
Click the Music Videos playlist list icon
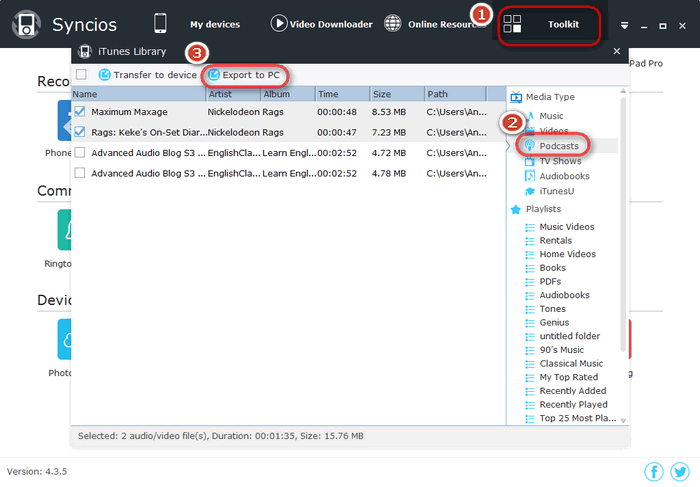pos(530,228)
